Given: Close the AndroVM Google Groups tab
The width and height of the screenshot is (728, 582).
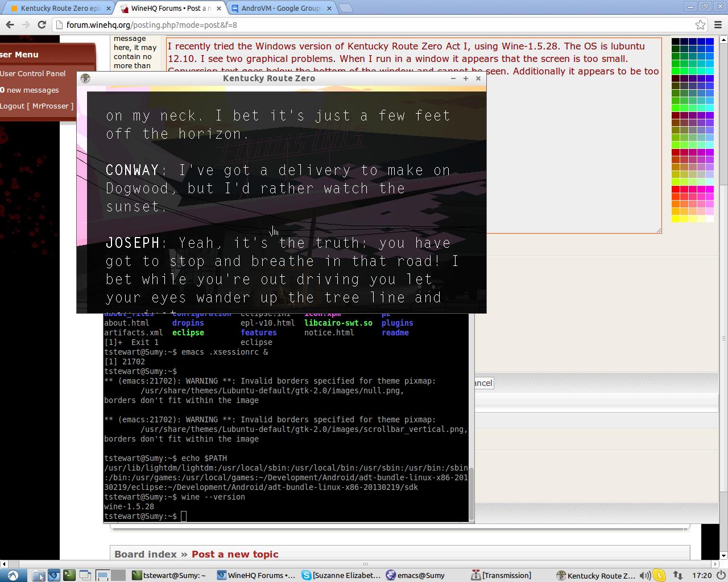Looking at the screenshot, I should 330,9.
